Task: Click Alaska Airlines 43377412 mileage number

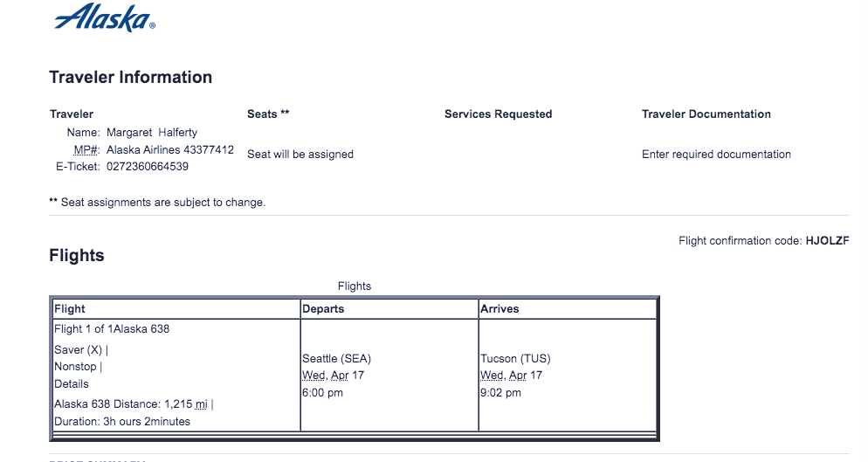Action: pyautogui.click(x=170, y=150)
